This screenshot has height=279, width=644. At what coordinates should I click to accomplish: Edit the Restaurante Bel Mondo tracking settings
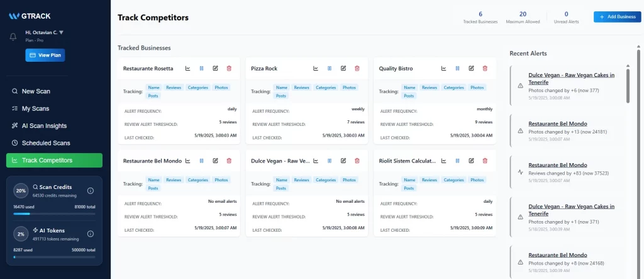point(215,161)
